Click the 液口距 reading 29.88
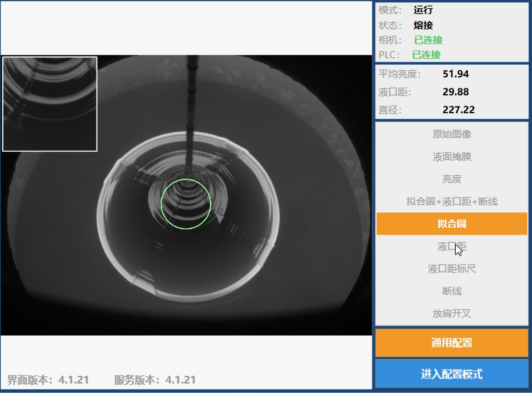 455,92
